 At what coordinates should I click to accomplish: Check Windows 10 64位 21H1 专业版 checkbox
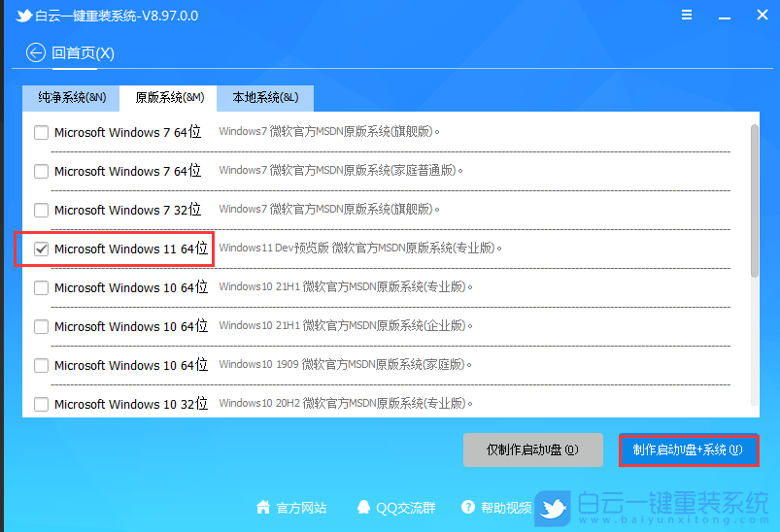pyautogui.click(x=42, y=288)
